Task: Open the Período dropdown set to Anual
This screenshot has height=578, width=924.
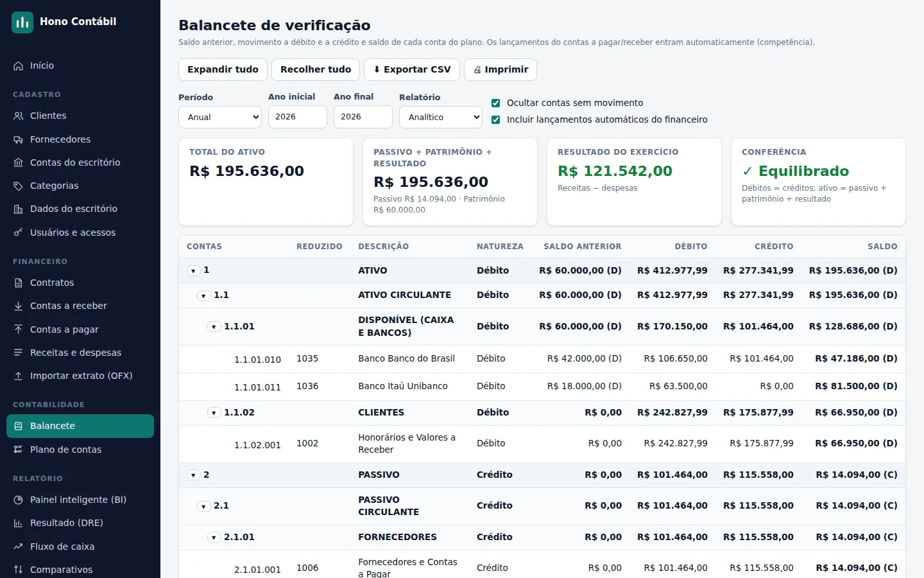Action: click(220, 117)
